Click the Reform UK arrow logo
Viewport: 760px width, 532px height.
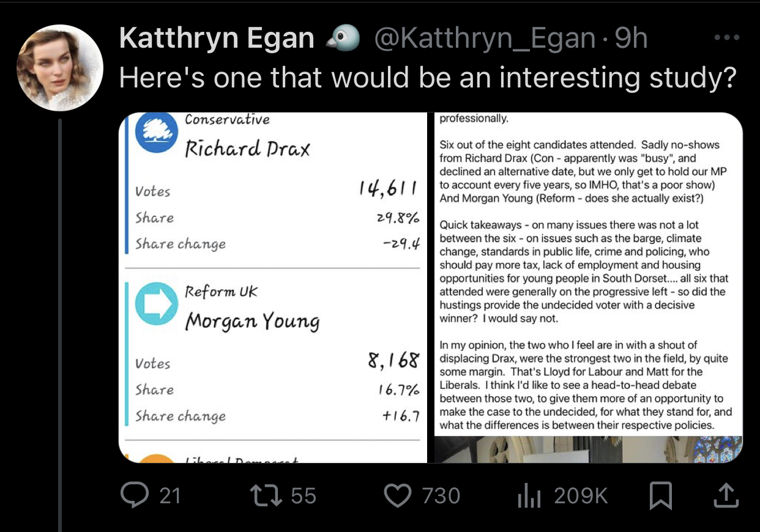tap(156, 303)
